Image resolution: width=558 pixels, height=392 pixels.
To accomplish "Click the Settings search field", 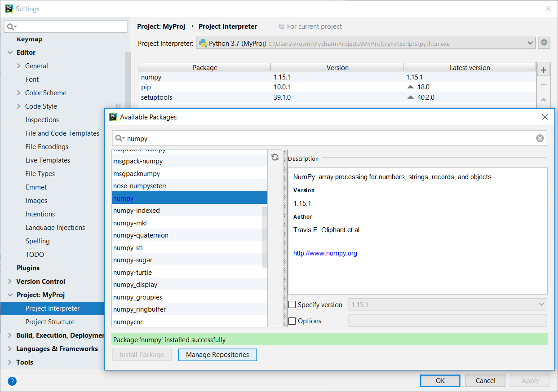I will [66, 27].
